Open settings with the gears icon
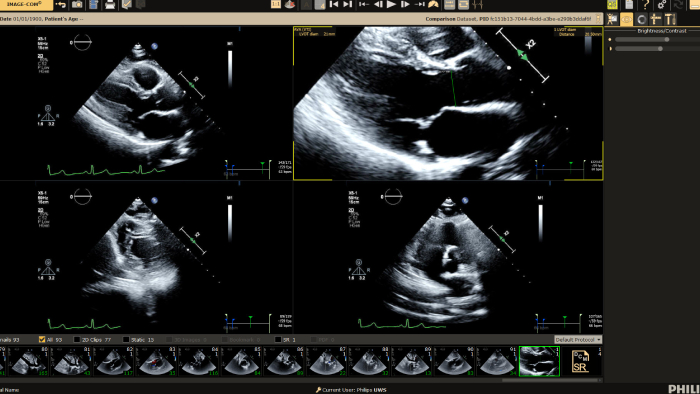Image resolution: width=700 pixels, height=394 pixels. point(662,4)
